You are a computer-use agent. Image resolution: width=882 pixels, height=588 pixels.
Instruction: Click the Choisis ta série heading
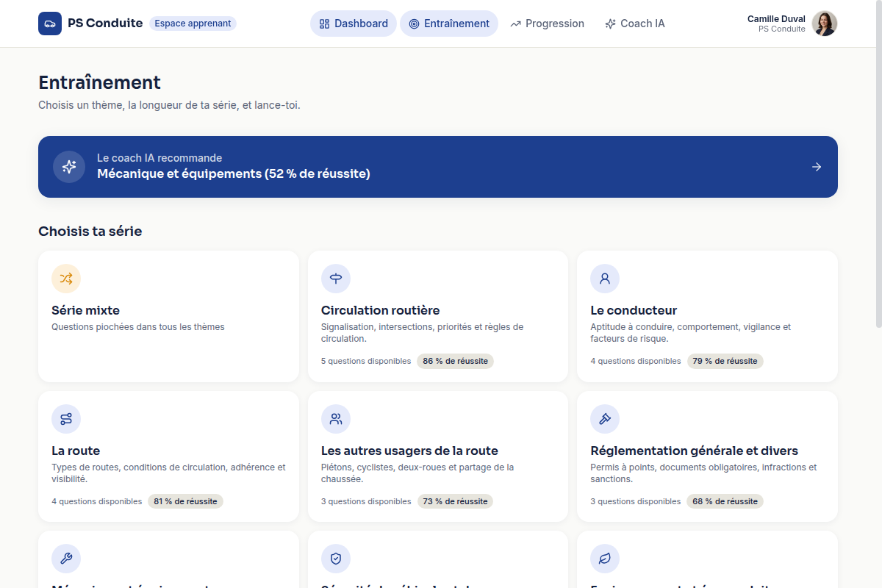[90, 232]
